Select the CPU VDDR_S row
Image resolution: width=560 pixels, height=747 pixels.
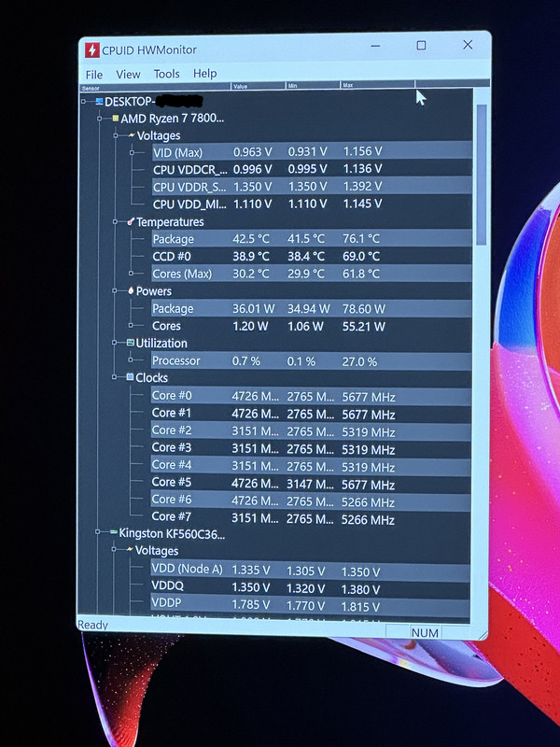[312, 186]
